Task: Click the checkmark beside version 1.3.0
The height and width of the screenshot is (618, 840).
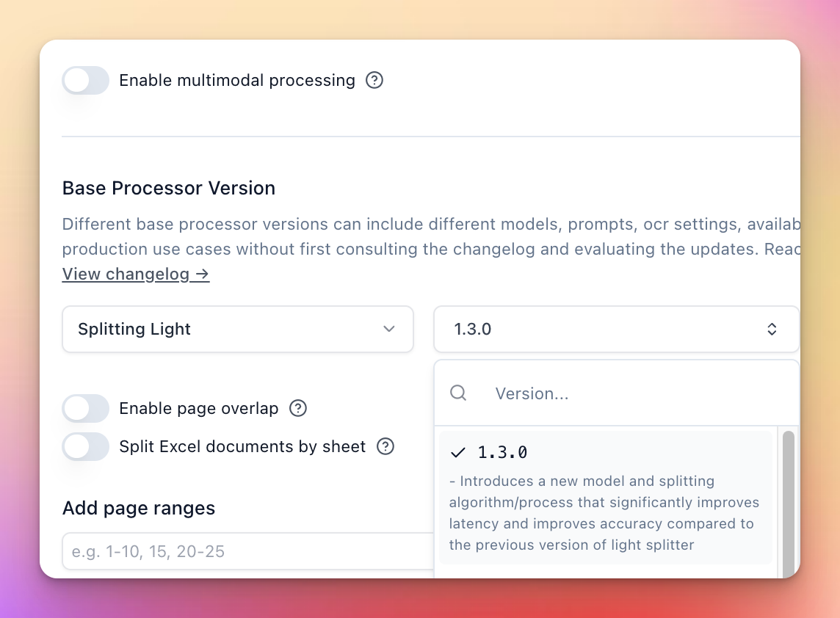Action: click(x=458, y=453)
